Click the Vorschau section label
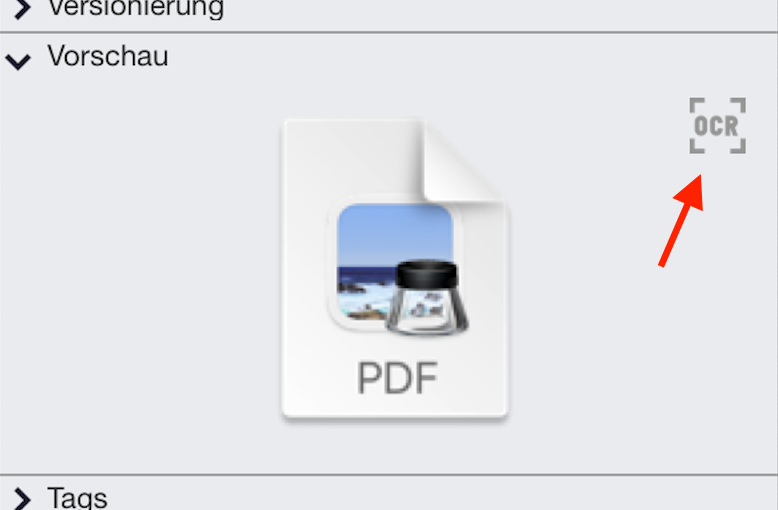The width and height of the screenshot is (778, 510). pyautogui.click(x=108, y=56)
